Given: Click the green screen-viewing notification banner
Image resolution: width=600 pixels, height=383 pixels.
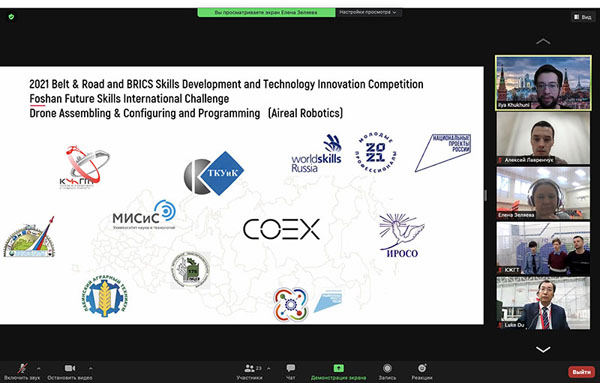Looking at the screenshot, I should pyautogui.click(x=266, y=12).
